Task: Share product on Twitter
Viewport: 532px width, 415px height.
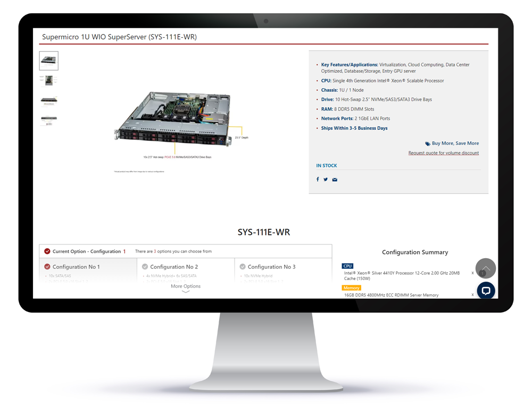Action: [x=326, y=179]
